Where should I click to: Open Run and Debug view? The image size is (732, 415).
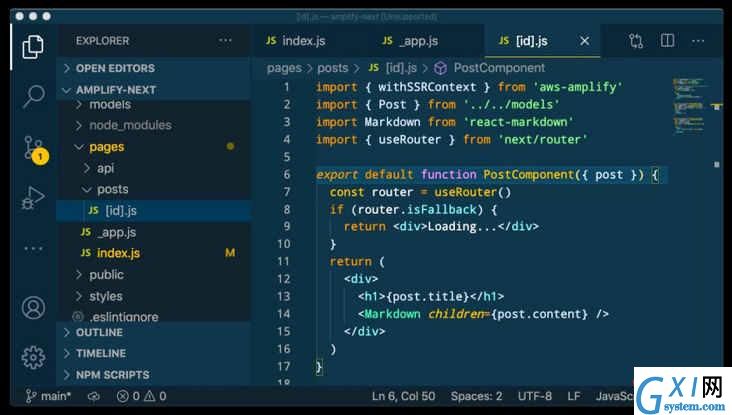point(33,197)
